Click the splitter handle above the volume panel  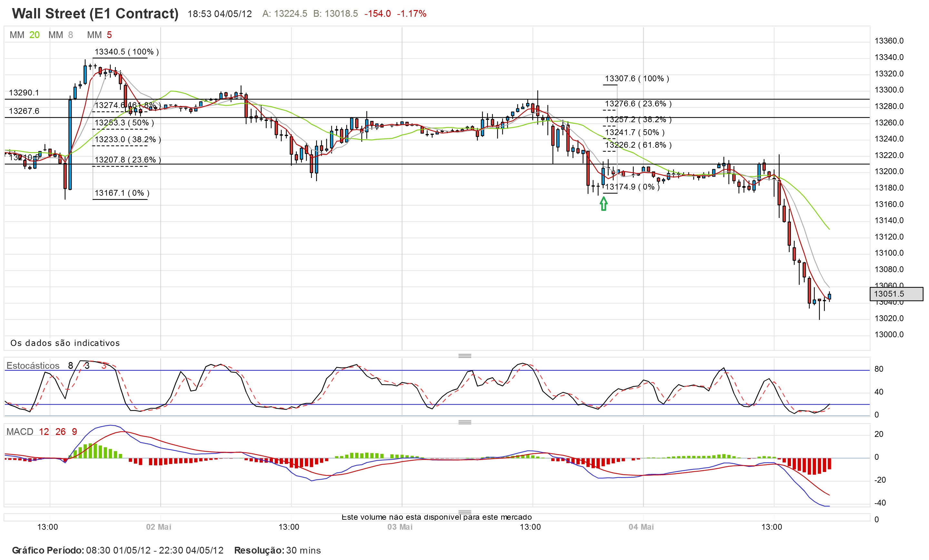click(x=464, y=512)
